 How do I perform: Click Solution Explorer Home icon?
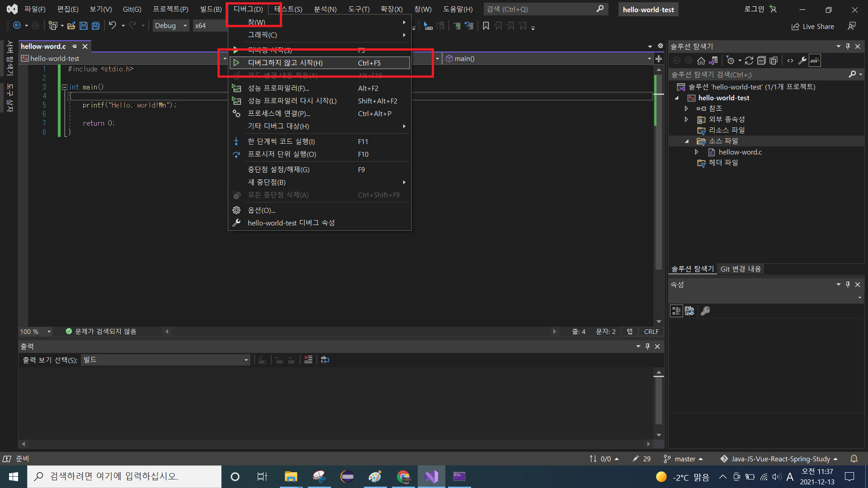pyautogui.click(x=701, y=61)
